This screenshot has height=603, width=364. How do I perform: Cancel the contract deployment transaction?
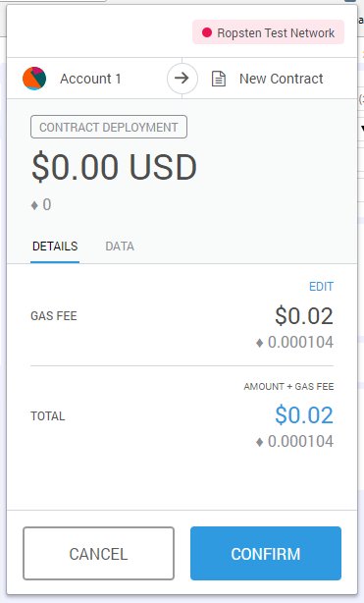[98, 553]
